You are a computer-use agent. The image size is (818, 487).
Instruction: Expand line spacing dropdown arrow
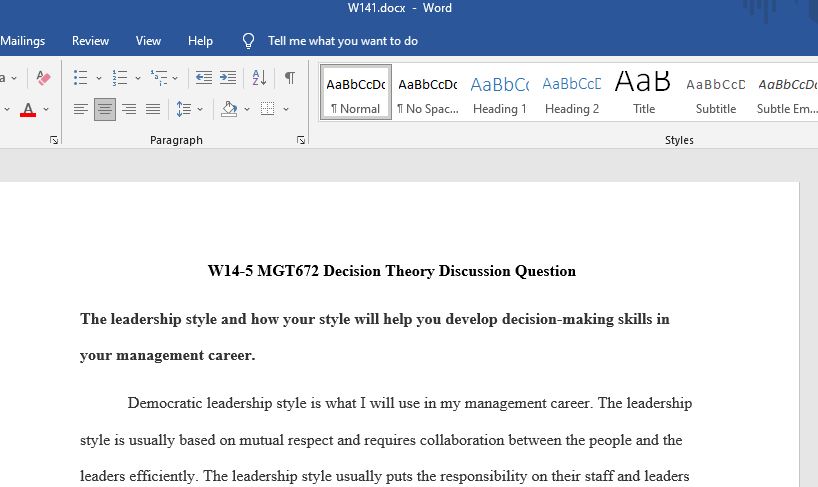[x=200, y=109]
